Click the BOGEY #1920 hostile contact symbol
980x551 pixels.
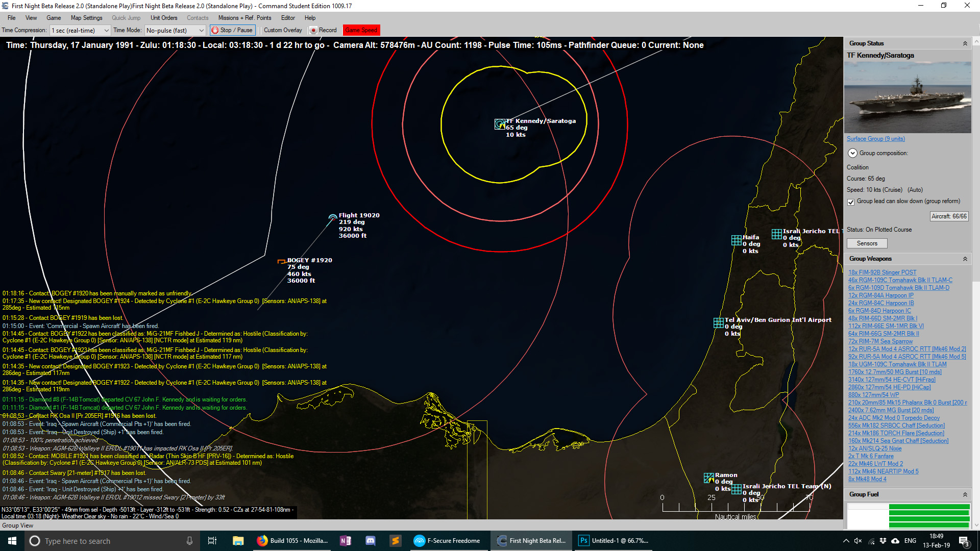[x=281, y=261]
